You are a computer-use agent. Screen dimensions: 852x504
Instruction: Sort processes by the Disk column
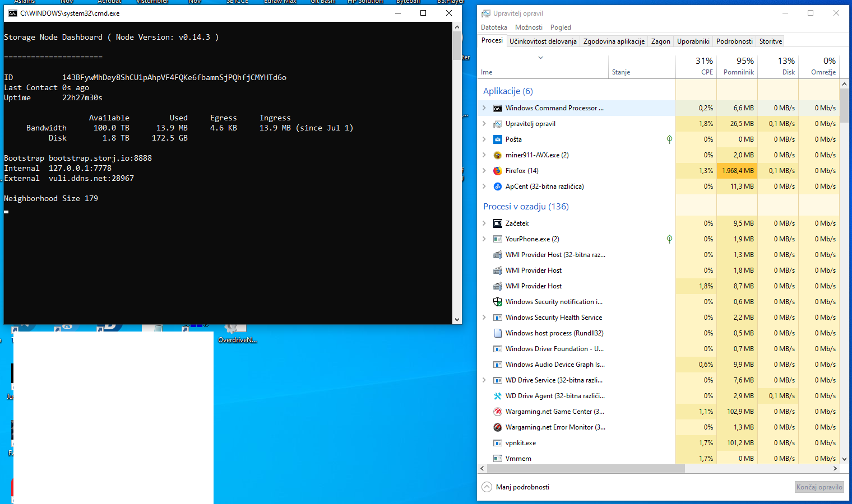pyautogui.click(x=778, y=66)
